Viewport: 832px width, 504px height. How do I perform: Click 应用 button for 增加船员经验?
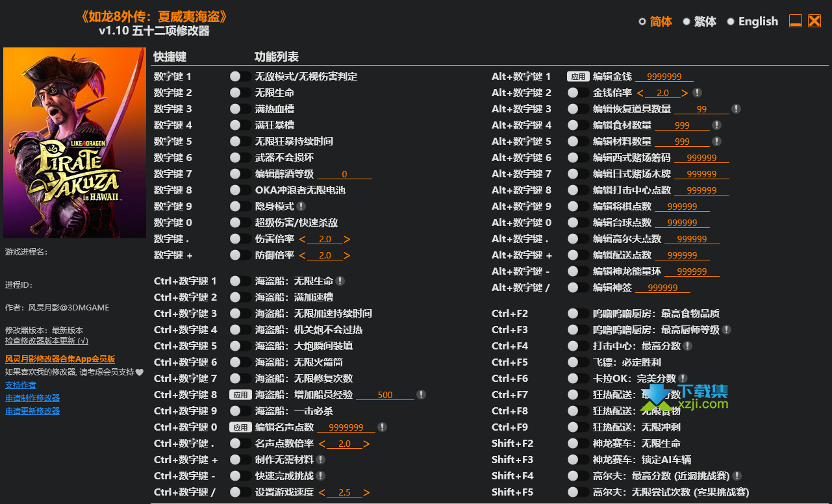tap(240, 395)
